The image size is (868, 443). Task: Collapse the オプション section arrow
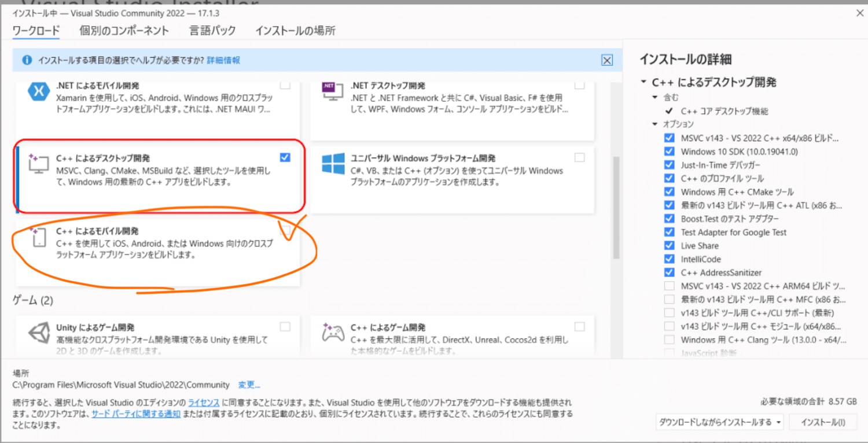(655, 124)
